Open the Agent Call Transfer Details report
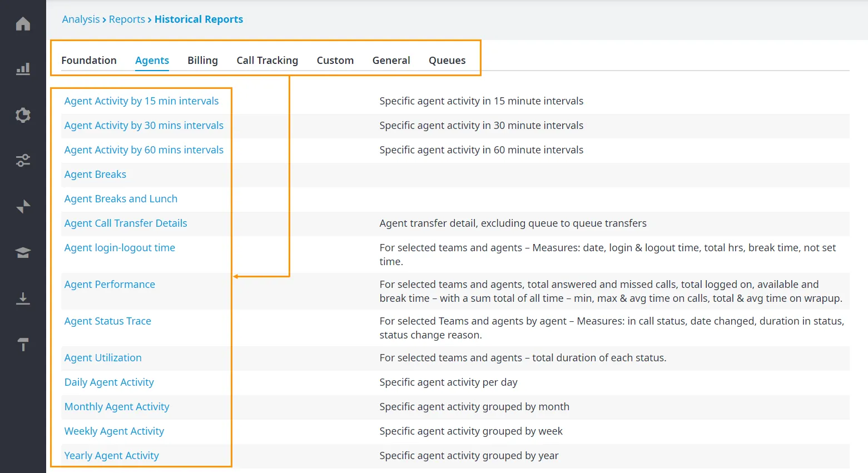Viewport: 868px width, 473px height. (x=126, y=223)
